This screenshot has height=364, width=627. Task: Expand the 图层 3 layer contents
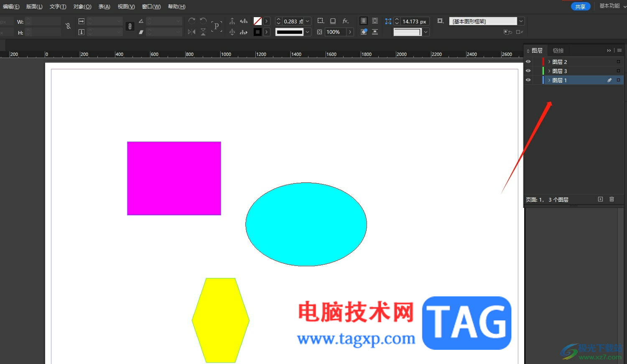pos(549,71)
